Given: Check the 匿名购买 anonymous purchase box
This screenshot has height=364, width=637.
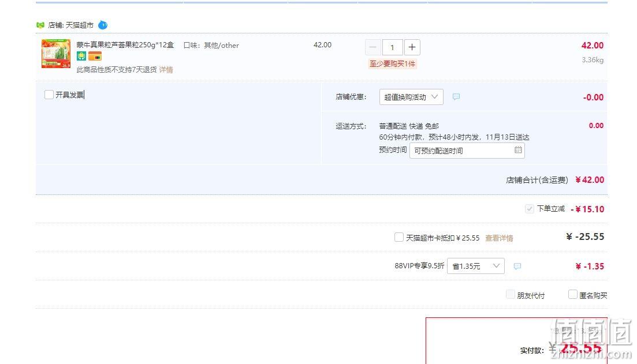Looking at the screenshot, I should (x=572, y=295).
